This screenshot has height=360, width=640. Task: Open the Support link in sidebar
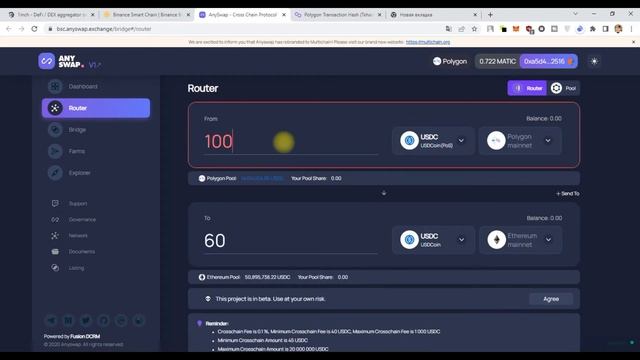tap(78, 203)
